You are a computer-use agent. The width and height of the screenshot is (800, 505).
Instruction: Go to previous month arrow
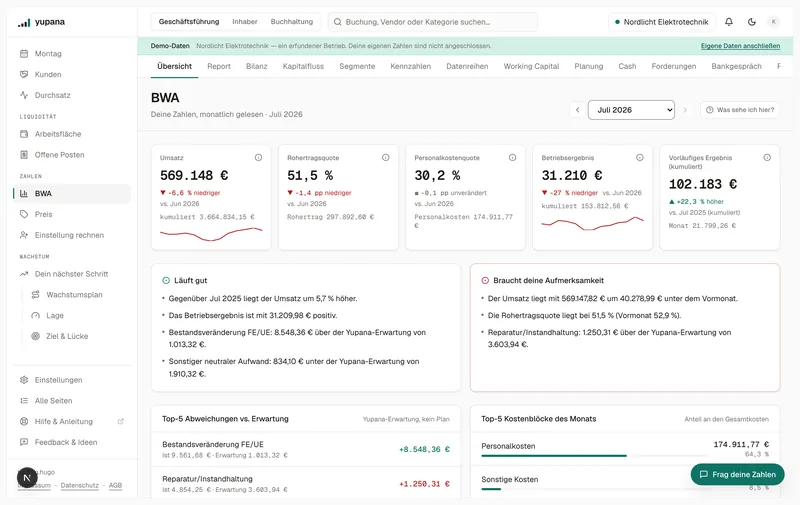[578, 110]
